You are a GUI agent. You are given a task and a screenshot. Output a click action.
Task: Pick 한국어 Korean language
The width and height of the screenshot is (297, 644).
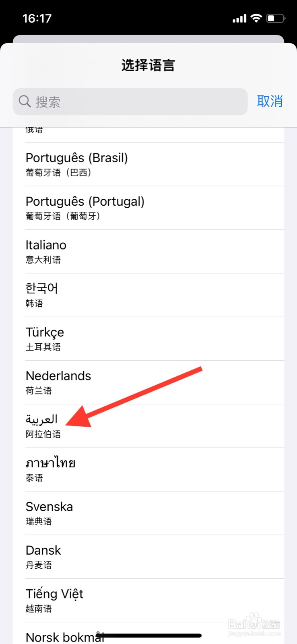tap(148, 295)
